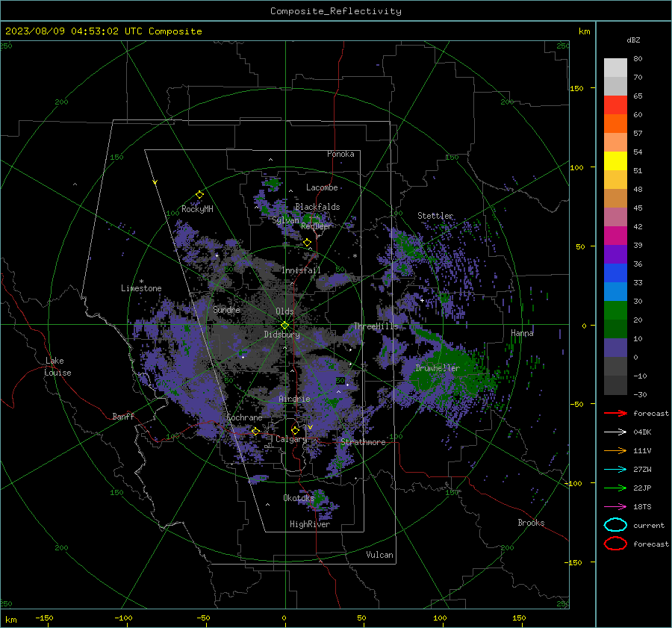Click the green 22JP arrow legend icon
Viewport: 672px width, 628px height.
615,488
